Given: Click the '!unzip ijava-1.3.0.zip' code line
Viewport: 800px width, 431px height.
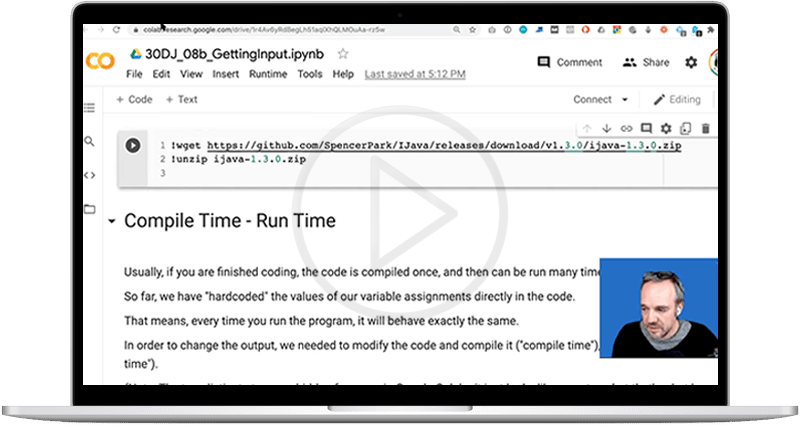Looking at the screenshot, I should (238, 159).
